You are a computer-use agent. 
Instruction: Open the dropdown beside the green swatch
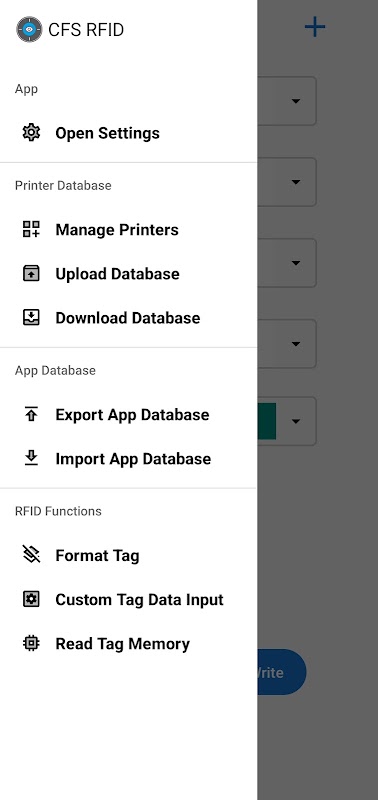tap(296, 421)
